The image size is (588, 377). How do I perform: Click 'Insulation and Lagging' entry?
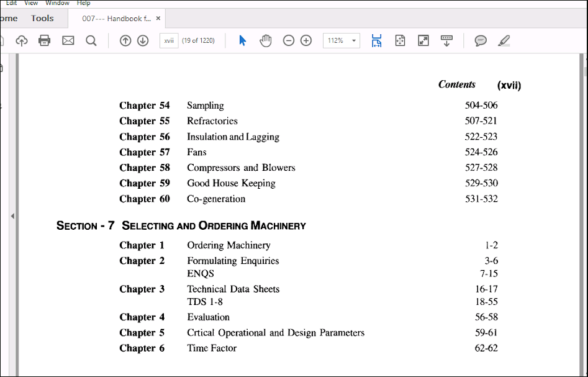coord(233,137)
